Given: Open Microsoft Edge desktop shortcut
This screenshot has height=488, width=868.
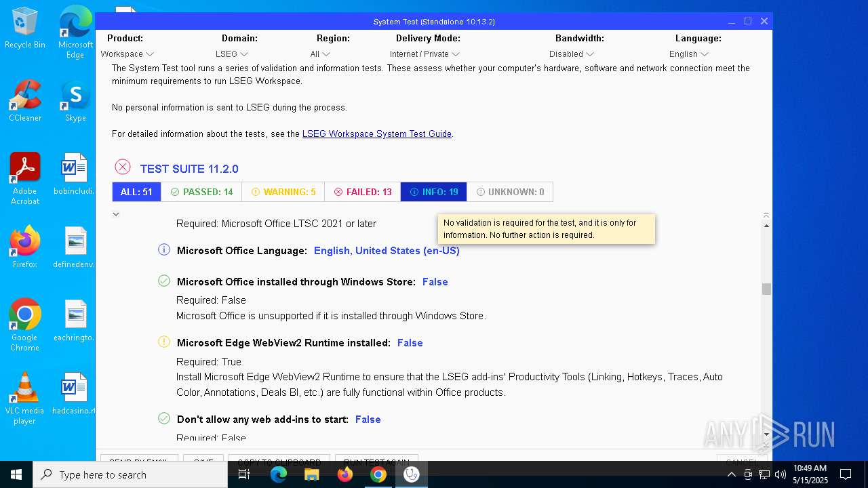Looking at the screenshot, I should (75, 32).
